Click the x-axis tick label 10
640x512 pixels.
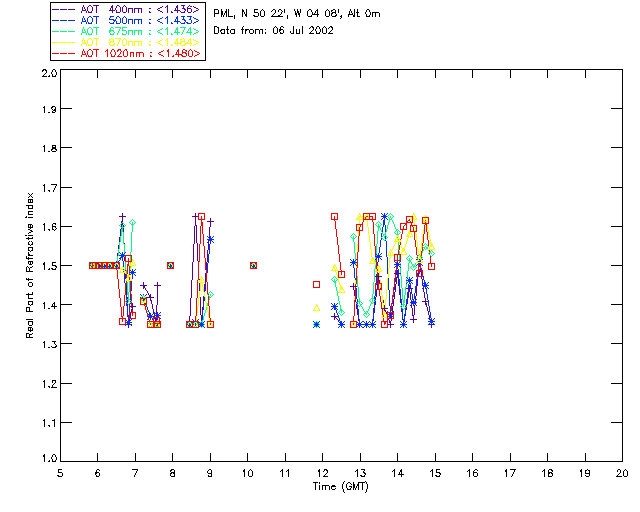pyautogui.click(x=247, y=473)
